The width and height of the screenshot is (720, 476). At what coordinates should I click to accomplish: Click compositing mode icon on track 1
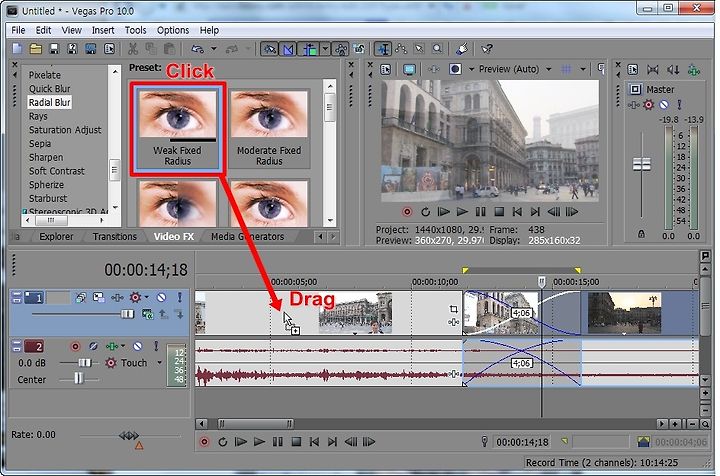click(147, 314)
